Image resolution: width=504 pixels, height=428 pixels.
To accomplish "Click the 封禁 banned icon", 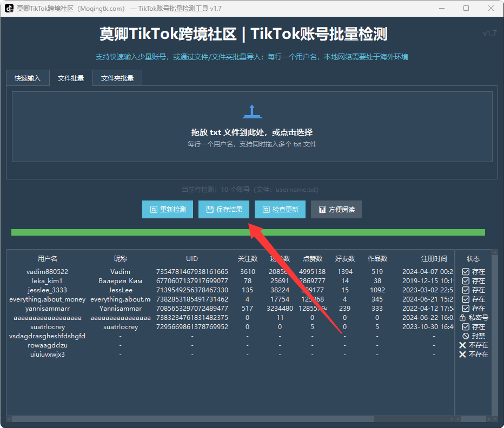I will [x=466, y=336].
